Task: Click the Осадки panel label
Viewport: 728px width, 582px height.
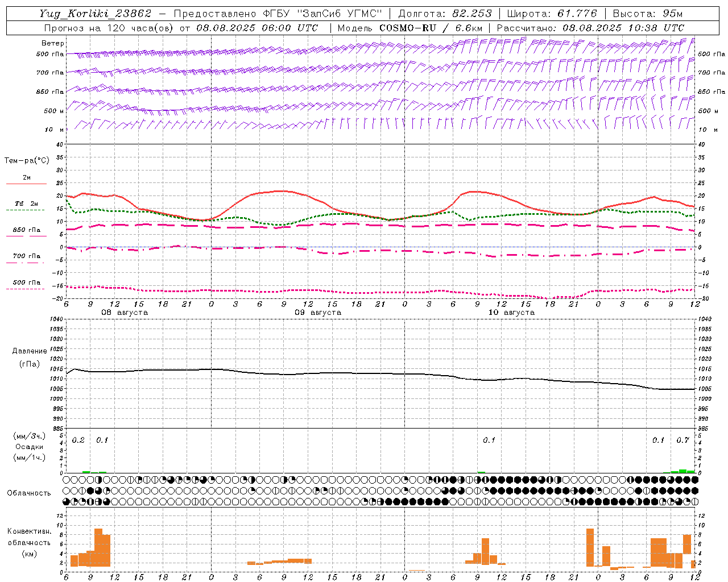Action: click(30, 447)
